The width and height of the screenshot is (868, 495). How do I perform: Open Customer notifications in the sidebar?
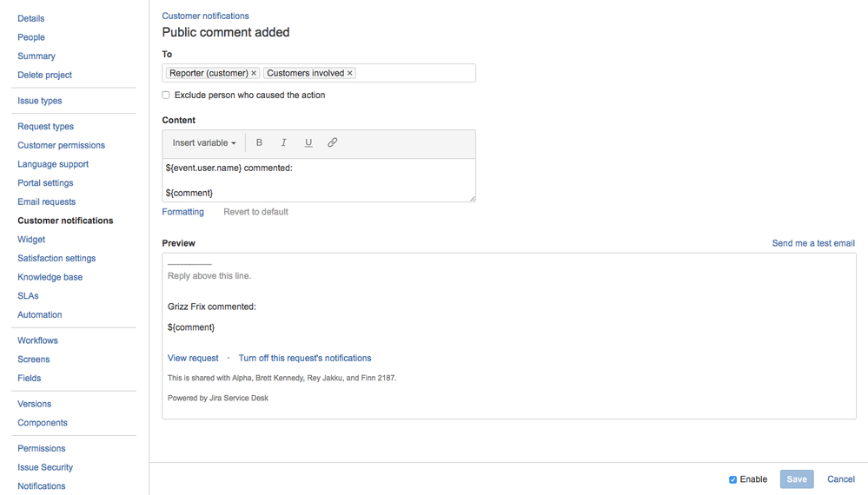pyautogui.click(x=65, y=221)
